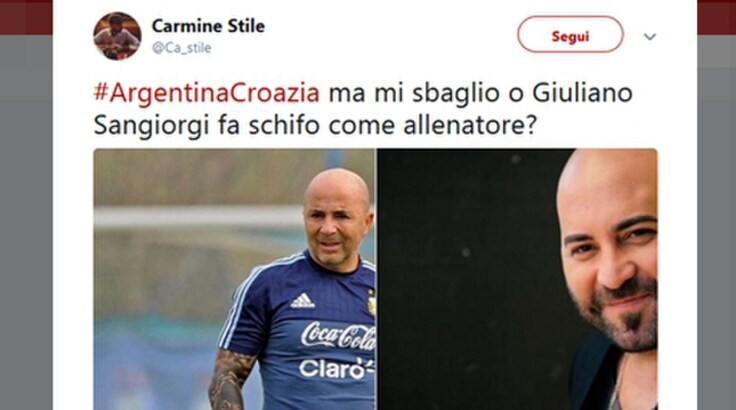736x410 pixels.
Task: Click the dark red header bar behind tweet
Action: pos(26,17)
